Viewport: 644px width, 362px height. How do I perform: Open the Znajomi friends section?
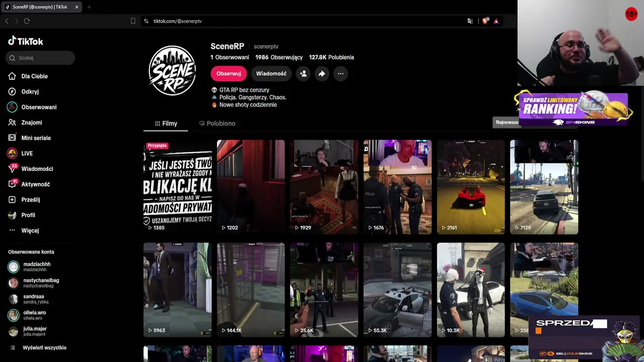(31, 123)
